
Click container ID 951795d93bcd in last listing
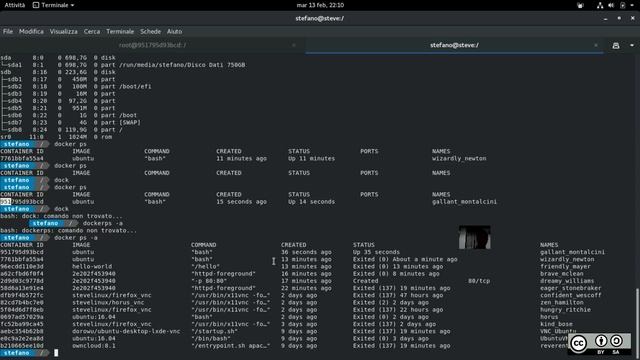point(22,252)
